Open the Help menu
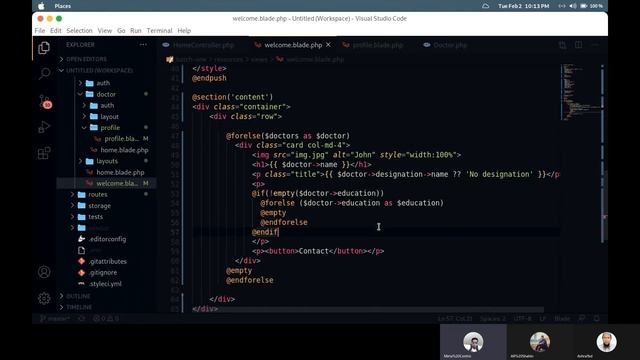Image resolution: width=640 pixels, height=360 pixels. pos(184,31)
